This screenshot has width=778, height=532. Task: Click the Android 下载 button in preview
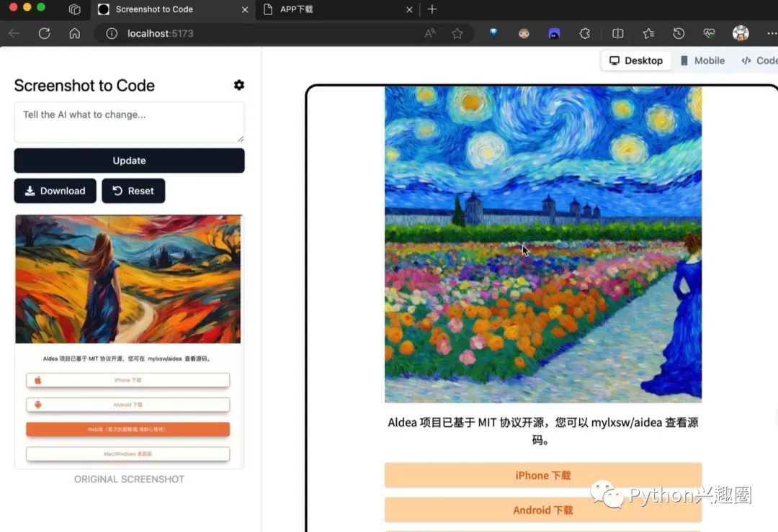(543, 510)
